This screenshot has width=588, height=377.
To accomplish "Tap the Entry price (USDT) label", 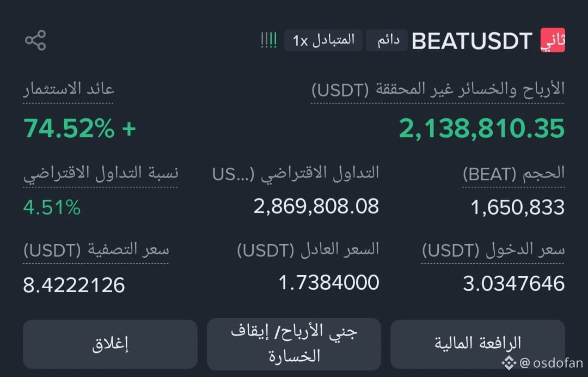I will point(493,250).
